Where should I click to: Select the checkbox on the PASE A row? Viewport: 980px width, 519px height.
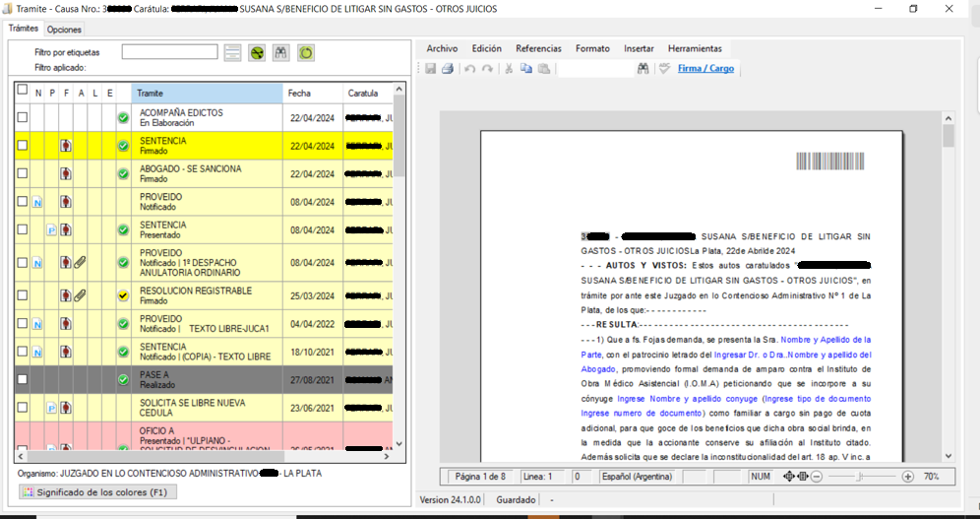[22, 379]
